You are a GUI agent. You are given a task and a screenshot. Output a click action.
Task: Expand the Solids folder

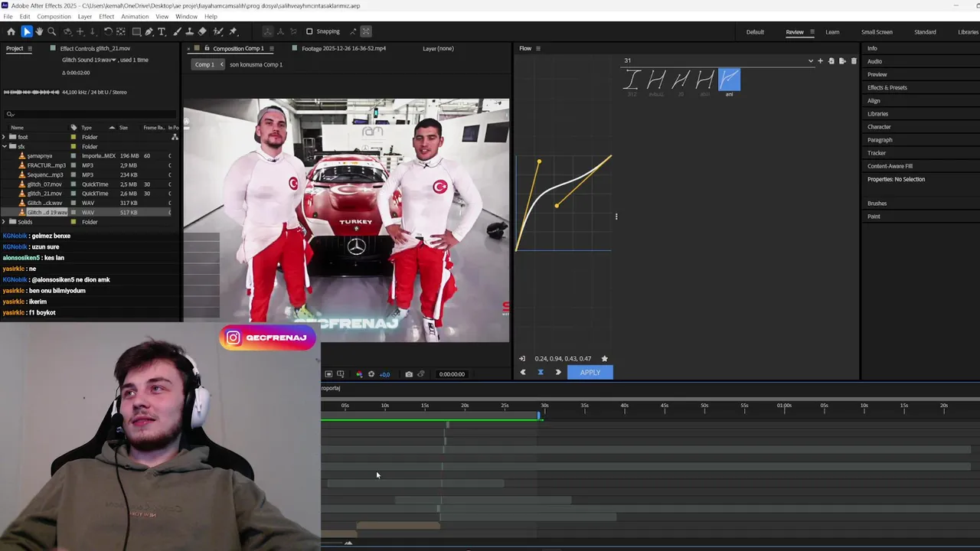[4, 222]
